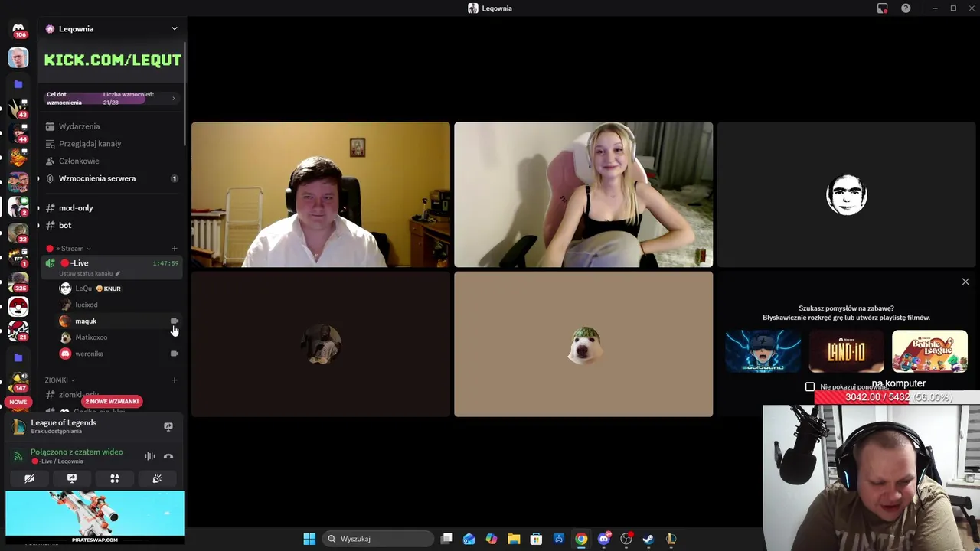The image size is (980, 551).
Task: Open the bot text channel
Action: pos(111,226)
